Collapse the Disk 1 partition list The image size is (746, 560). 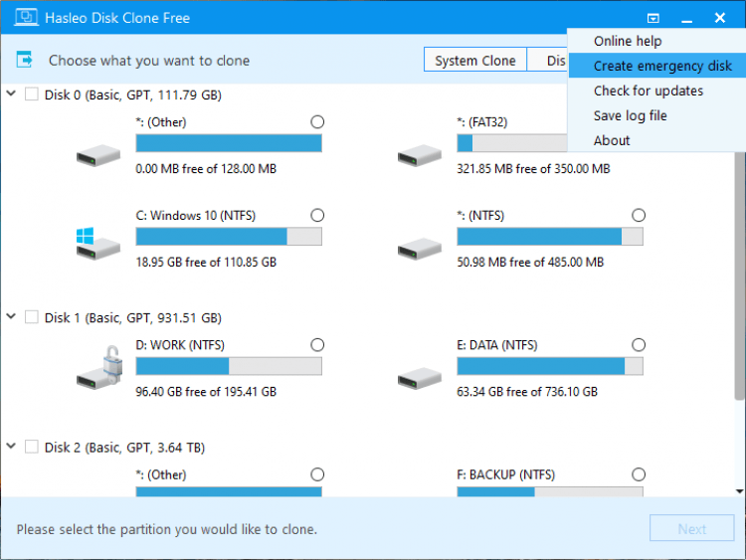click(x=11, y=317)
